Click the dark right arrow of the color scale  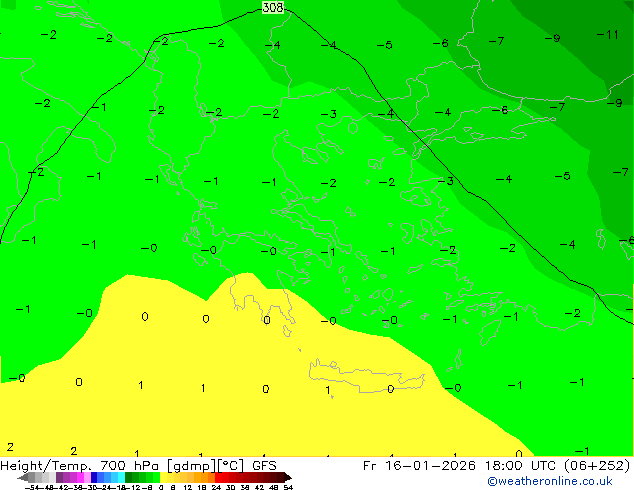point(288,477)
